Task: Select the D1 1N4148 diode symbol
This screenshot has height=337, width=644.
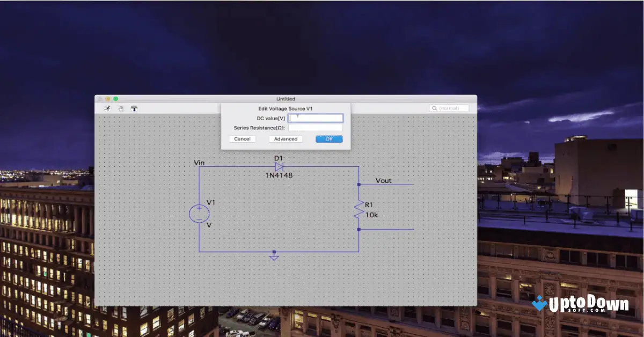Action: (279, 167)
